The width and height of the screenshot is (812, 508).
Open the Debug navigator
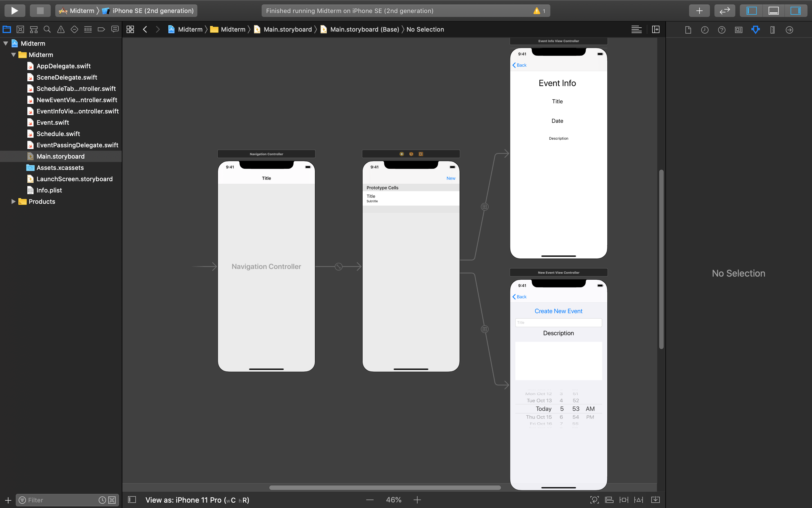pos(88,30)
